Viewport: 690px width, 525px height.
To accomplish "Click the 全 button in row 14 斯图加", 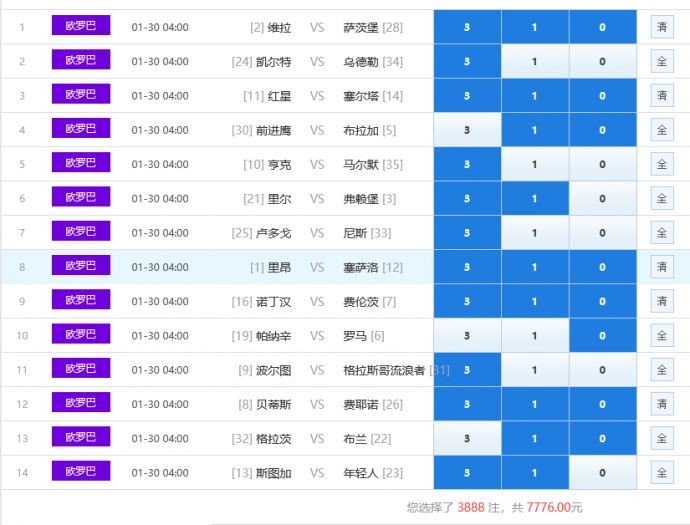I will coord(661,472).
